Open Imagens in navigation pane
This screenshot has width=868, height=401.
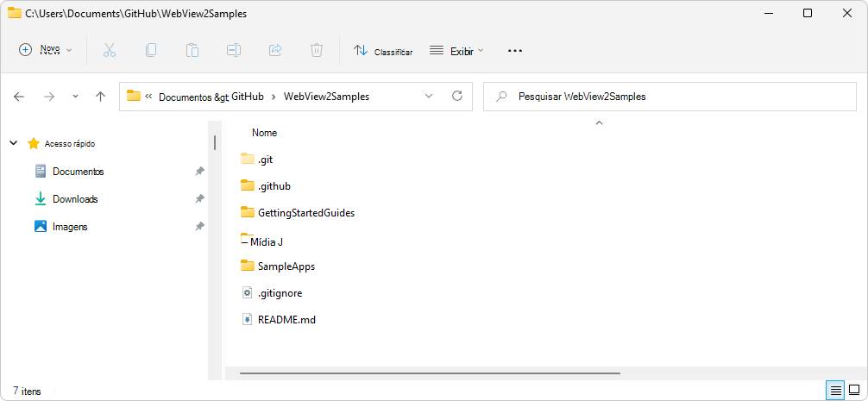[70, 227]
